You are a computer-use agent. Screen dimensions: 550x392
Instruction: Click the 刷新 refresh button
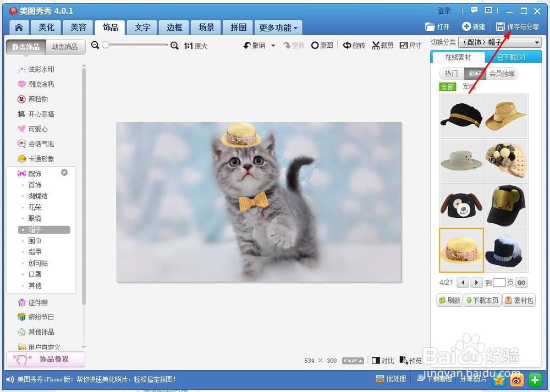click(x=449, y=300)
